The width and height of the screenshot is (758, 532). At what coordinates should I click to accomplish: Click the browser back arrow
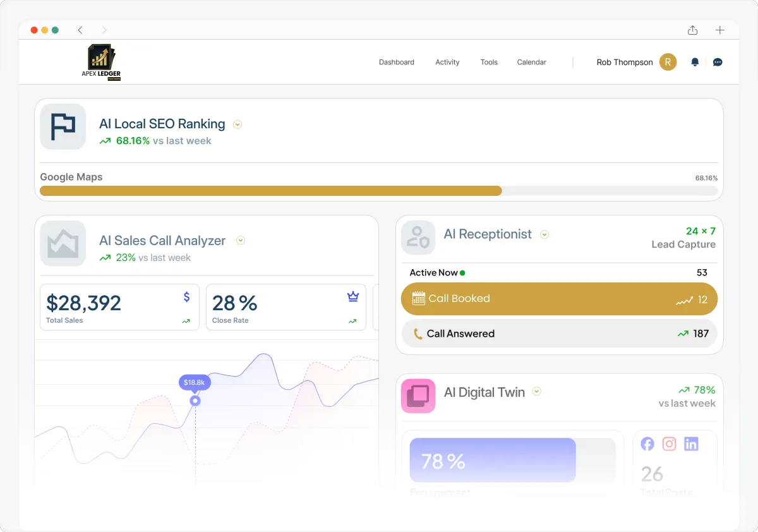[80, 30]
